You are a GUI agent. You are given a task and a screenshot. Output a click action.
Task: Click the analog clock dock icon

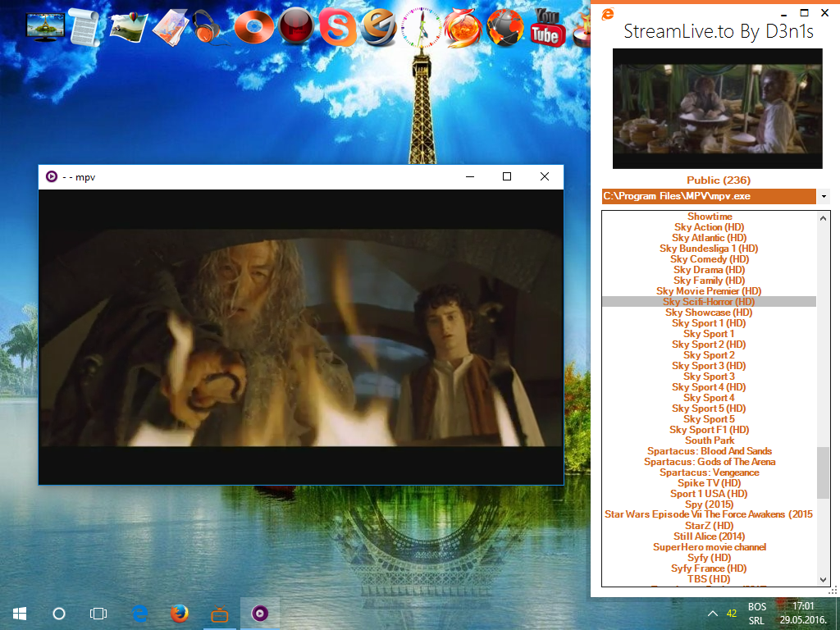(422, 28)
